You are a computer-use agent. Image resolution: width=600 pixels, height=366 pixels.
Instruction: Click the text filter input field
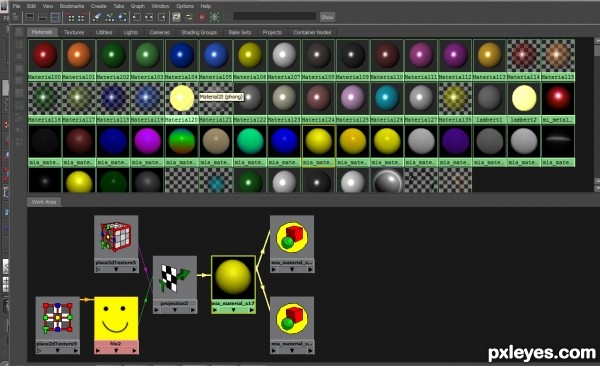pyautogui.click(x=274, y=16)
